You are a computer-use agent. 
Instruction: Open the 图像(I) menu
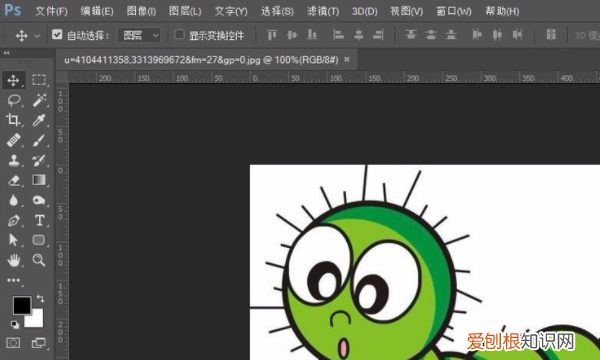click(141, 11)
